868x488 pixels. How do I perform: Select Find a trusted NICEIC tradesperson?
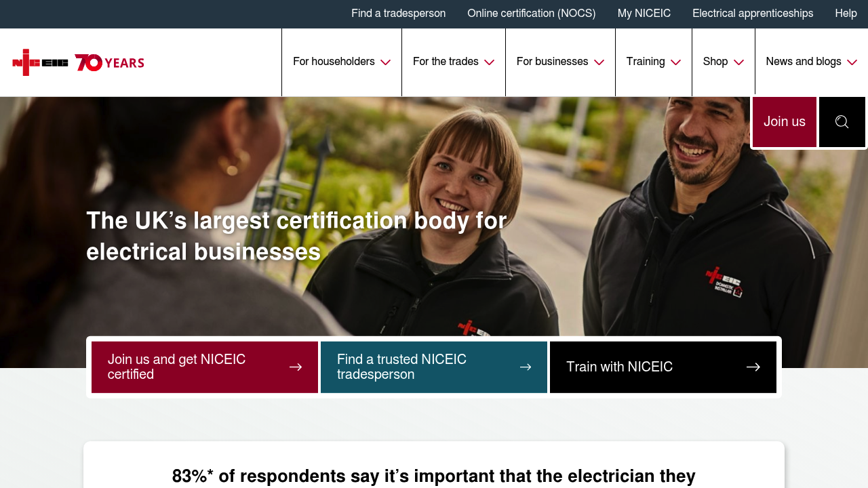pos(434,367)
